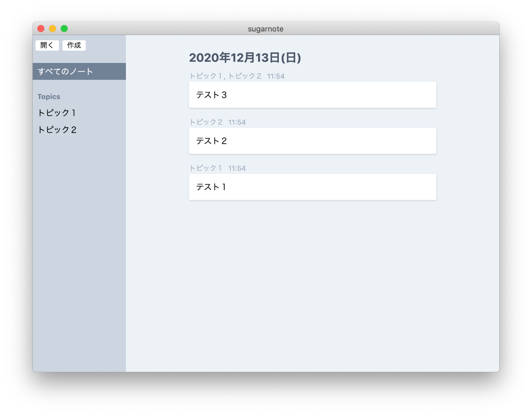This screenshot has height=415, width=532.
Task: Click the トピック１ 11:54 label above テスト１
Action: click(217, 168)
